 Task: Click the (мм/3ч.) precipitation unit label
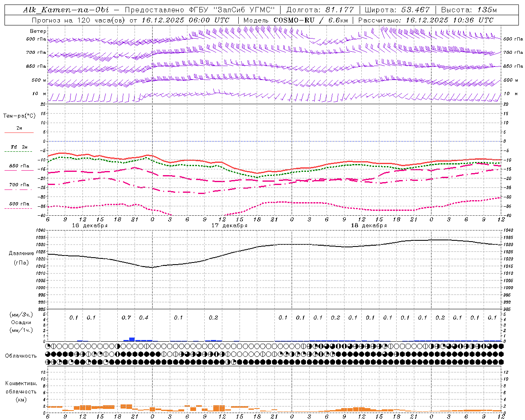tap(21, 315)
